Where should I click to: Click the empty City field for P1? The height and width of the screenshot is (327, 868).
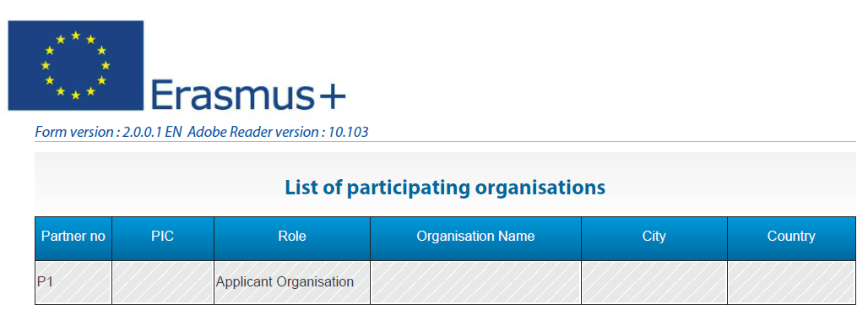654,282
